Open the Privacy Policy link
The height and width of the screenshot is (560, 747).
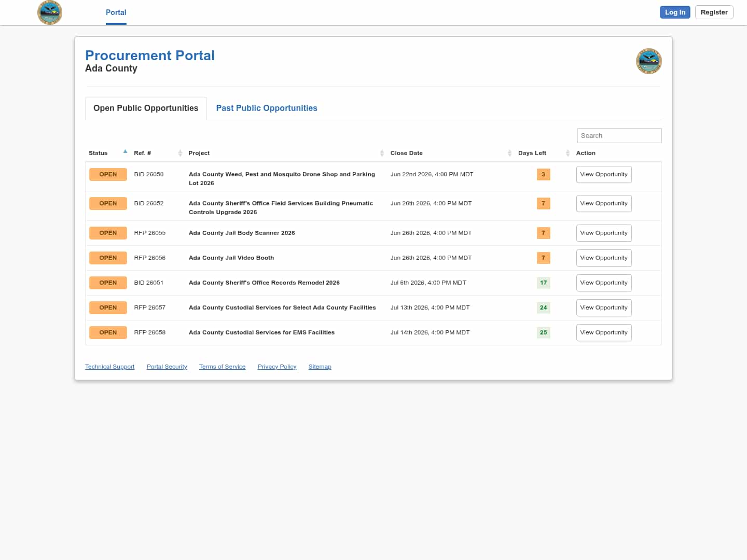coord(277,367)
